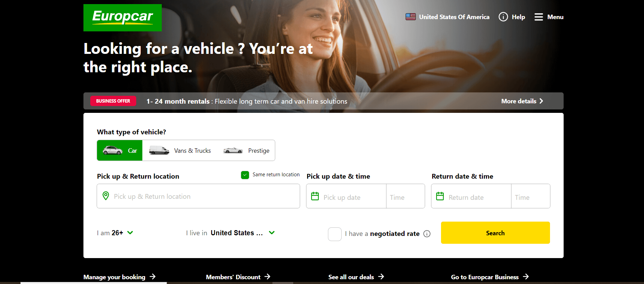Click arrow beside Go to Europcar Business
The width and height of the screenshot is (644, 284).
(x=526, y=276)
